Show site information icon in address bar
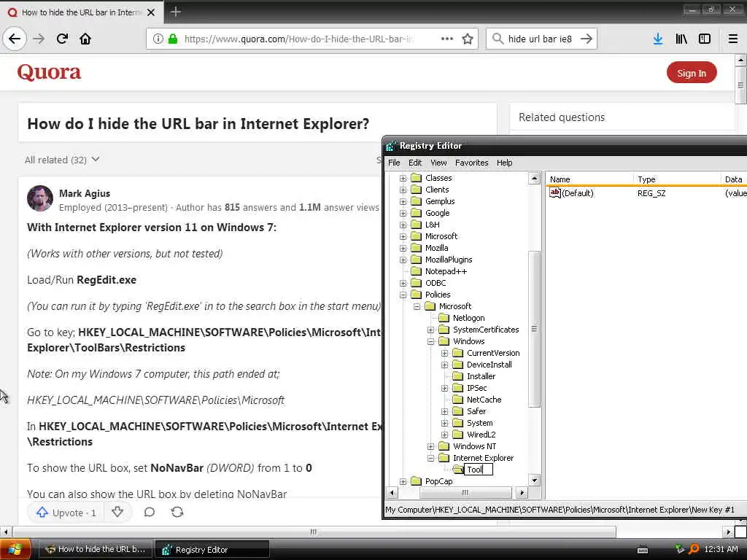This screenshot has height=560, width=747. point(158,39)
